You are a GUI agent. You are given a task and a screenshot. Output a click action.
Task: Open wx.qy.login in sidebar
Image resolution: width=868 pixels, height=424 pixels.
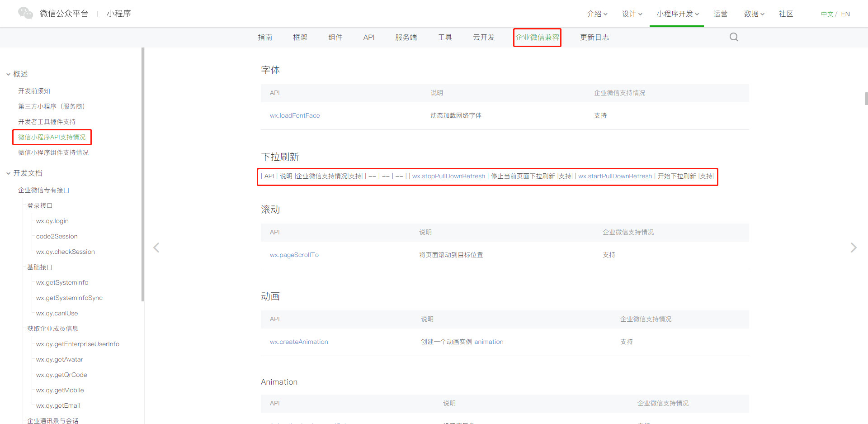(x=52, y=221)
